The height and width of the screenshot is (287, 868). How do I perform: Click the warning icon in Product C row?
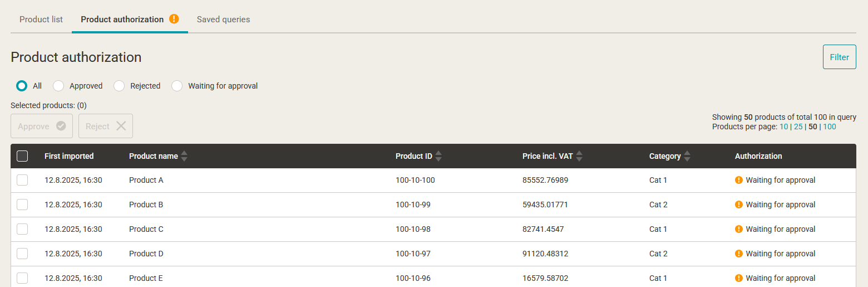point(739,229)
